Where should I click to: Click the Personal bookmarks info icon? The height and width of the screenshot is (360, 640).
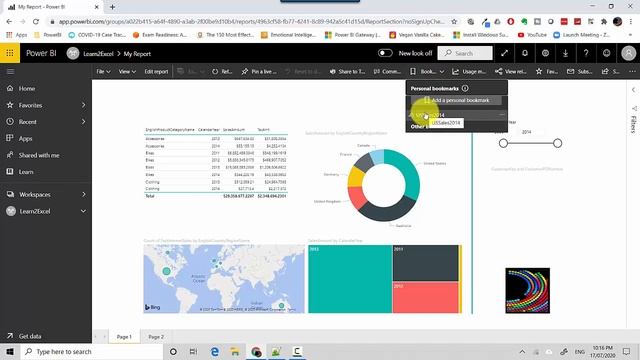click(465, 88)
